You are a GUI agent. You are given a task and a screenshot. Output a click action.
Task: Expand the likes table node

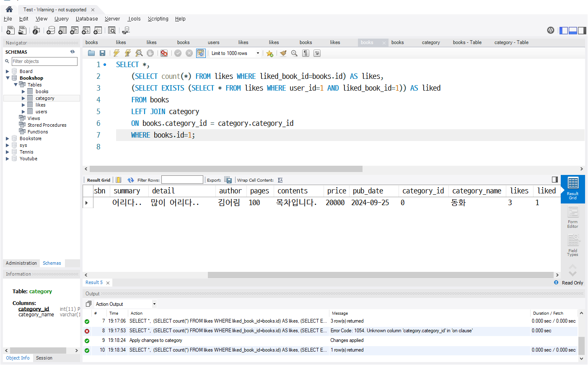tap(23, 105)
